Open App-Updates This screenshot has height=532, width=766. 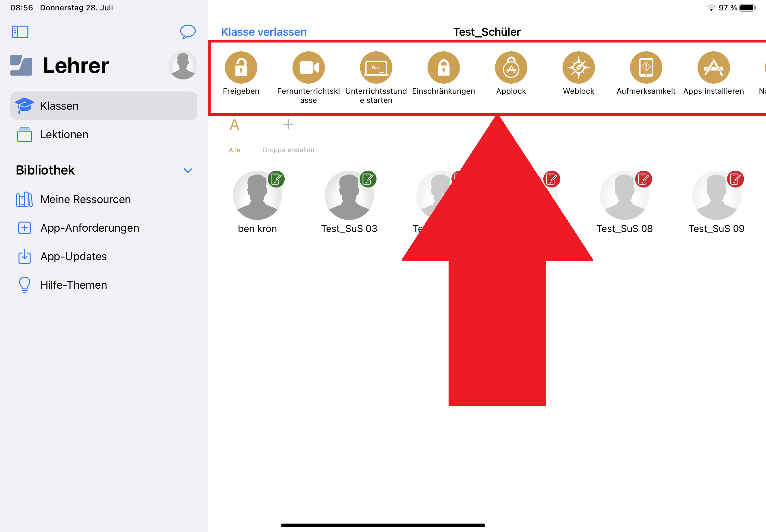[104, 256]
